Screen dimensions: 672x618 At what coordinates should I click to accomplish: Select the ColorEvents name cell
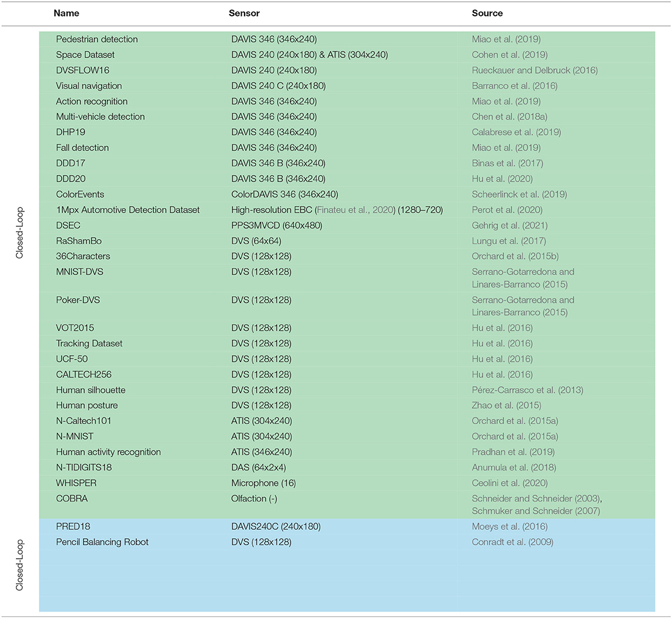[80, 194]
